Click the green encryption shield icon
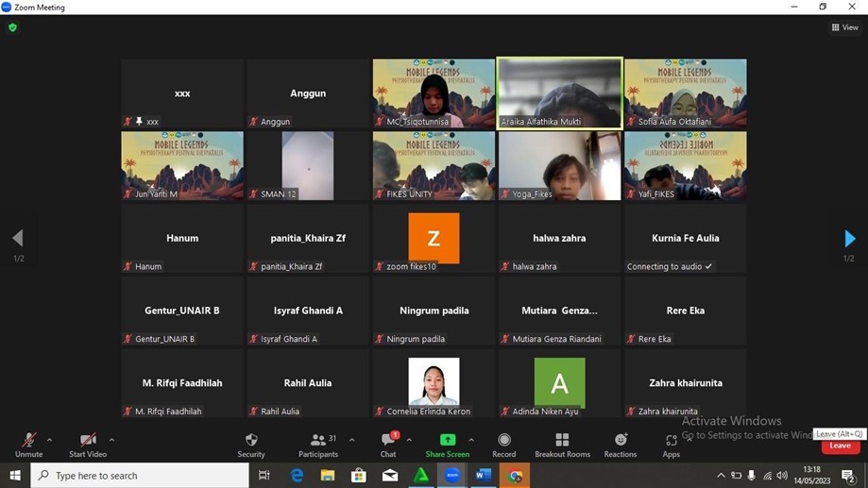 pyautogui.click(x=12, y=27)
